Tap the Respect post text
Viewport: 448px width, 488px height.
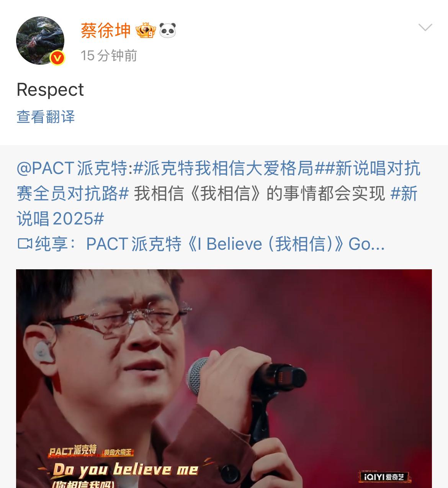pos(50,90)
